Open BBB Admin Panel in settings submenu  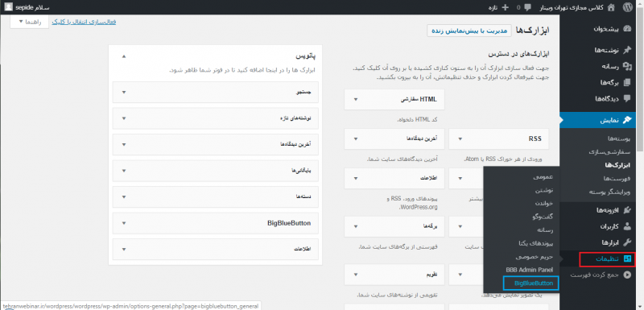tap(530, 270)
